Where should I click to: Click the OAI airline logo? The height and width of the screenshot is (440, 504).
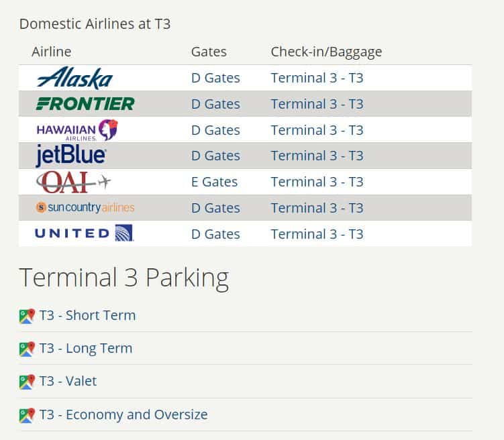click(73, 182)
